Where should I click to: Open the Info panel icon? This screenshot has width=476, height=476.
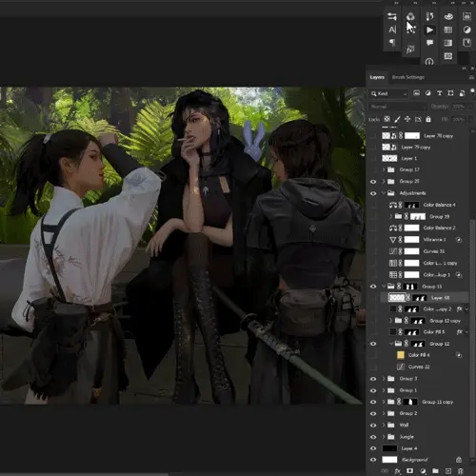coord(429,62)
